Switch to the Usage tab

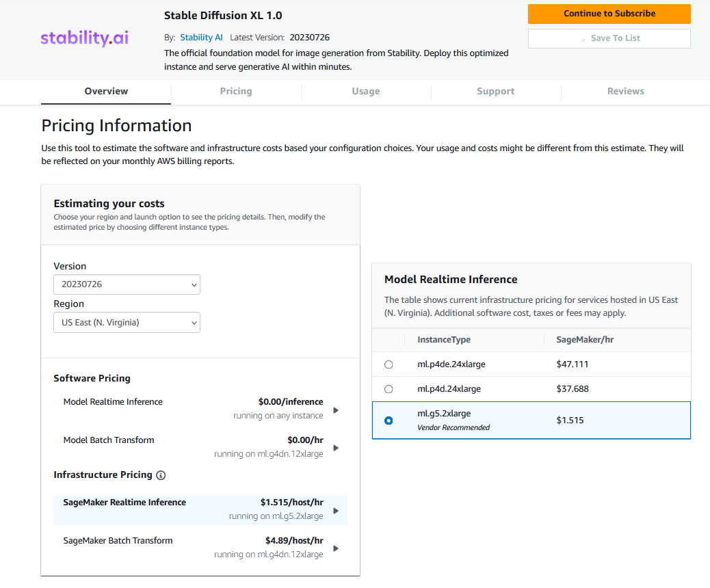[x=366, y=92]
